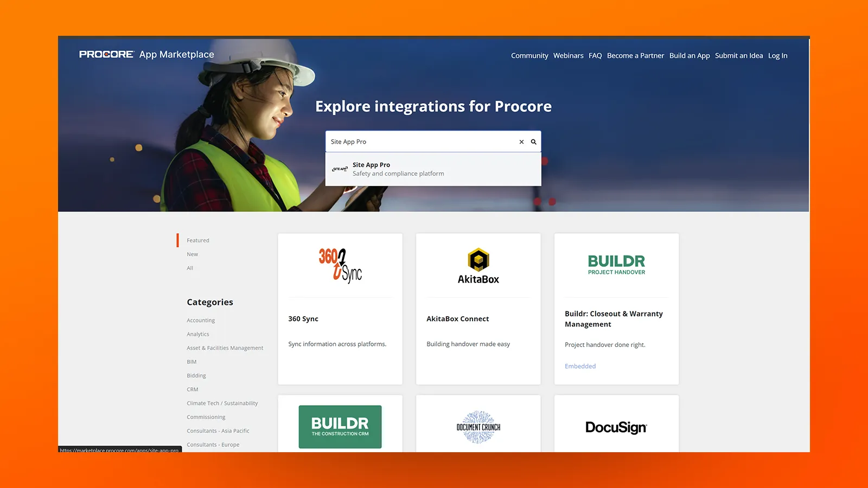Click the AkitaBox logo
This screenshot has height=488, width=868.
click(477, 265)
